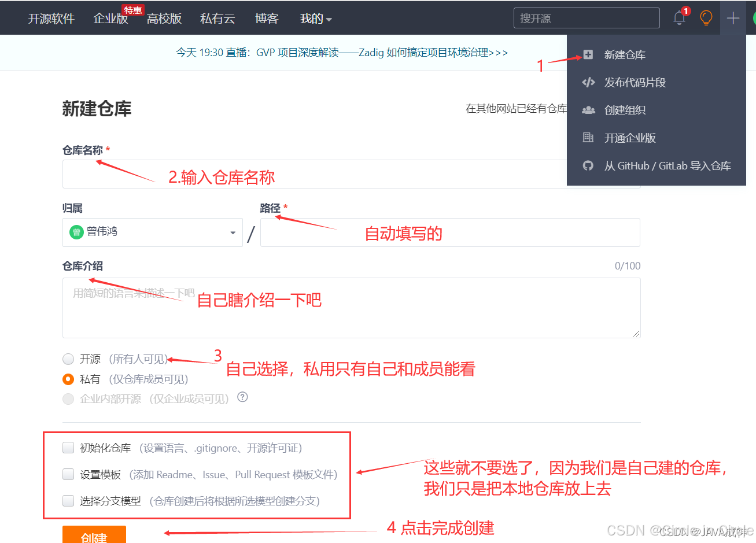Viewport: 756px width, 543px height.
Task: Click the 创建组织 group icon
Action: pos(588,110)
